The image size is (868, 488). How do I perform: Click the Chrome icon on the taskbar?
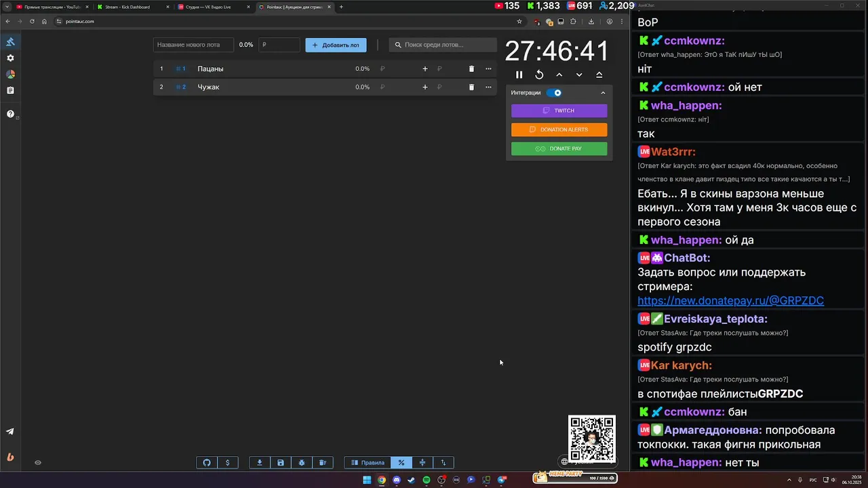(x=382, y=480)
